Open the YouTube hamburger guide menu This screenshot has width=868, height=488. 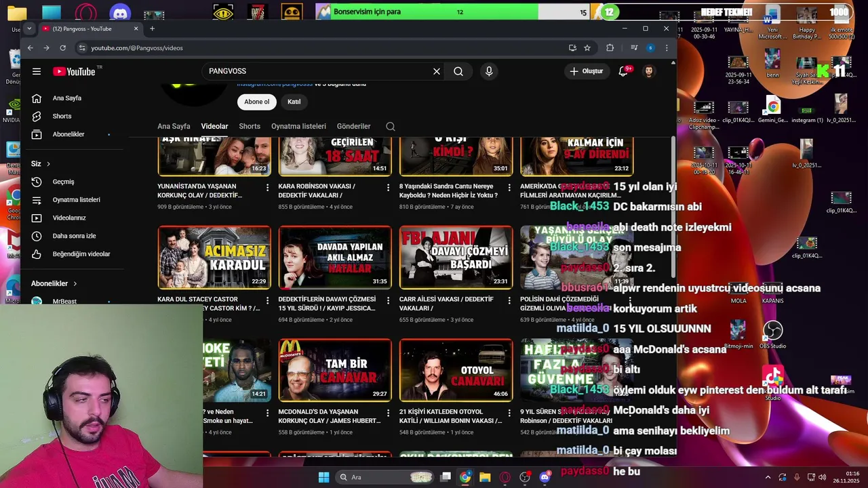[37, 71]
